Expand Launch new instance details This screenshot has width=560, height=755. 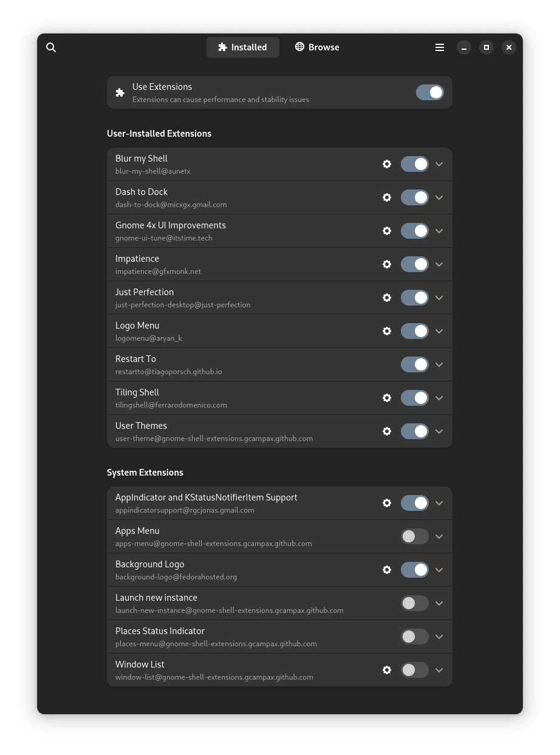coord(439,603)
